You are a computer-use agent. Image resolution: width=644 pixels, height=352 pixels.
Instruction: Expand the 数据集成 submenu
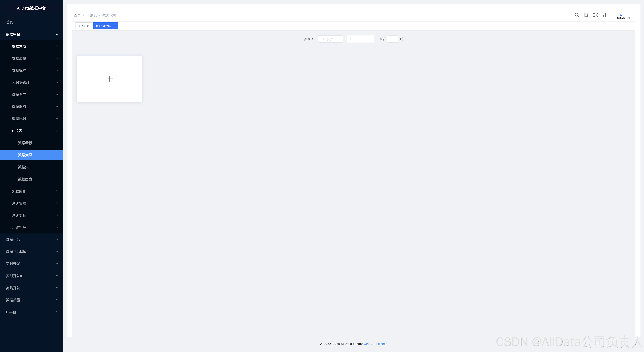31,46
